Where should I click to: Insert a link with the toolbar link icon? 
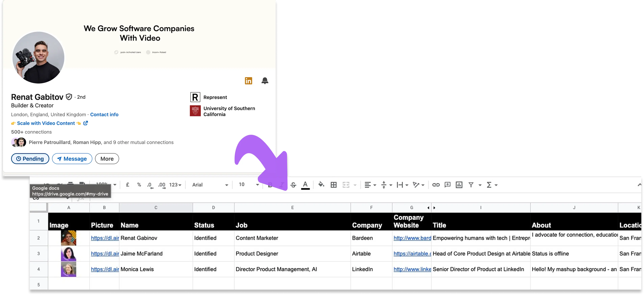(436, 185)
